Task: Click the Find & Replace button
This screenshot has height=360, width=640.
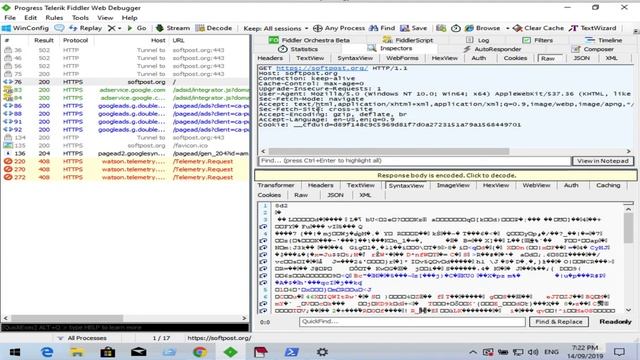Action: [559, 322]
